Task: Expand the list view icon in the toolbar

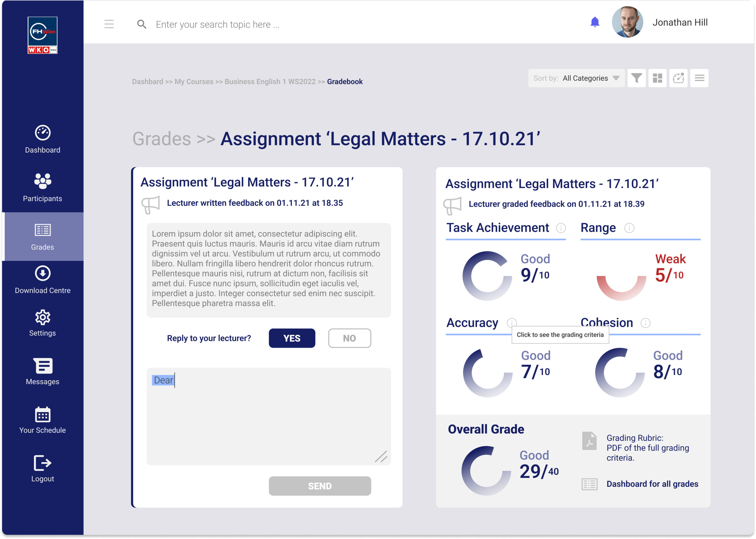Action: (x=699, y=78)
